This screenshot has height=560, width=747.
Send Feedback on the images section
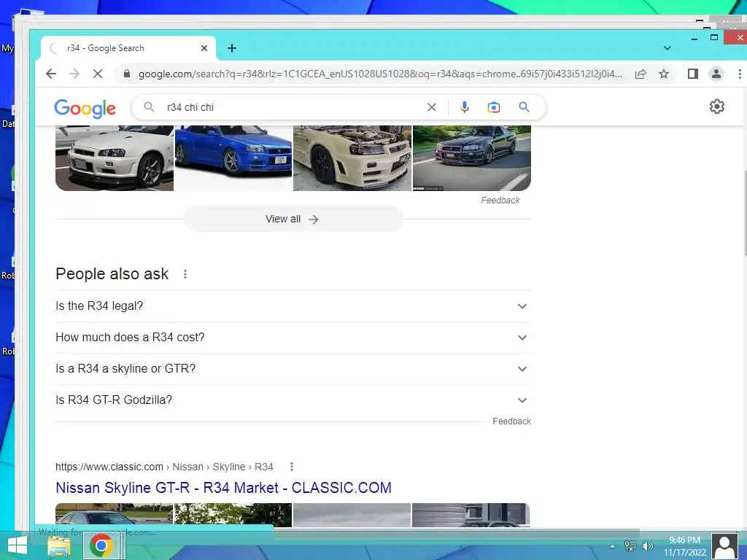click(500, 201)
